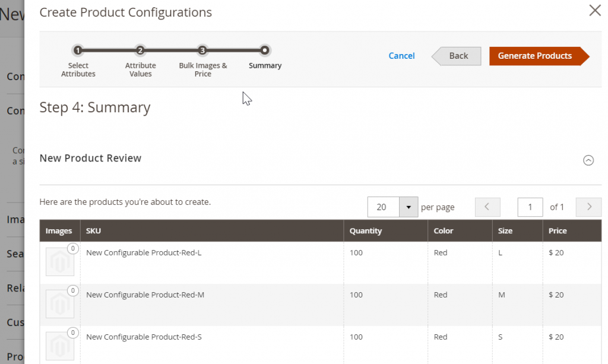Click the Back button
The image size is (608, 364).
coord(457,56)
